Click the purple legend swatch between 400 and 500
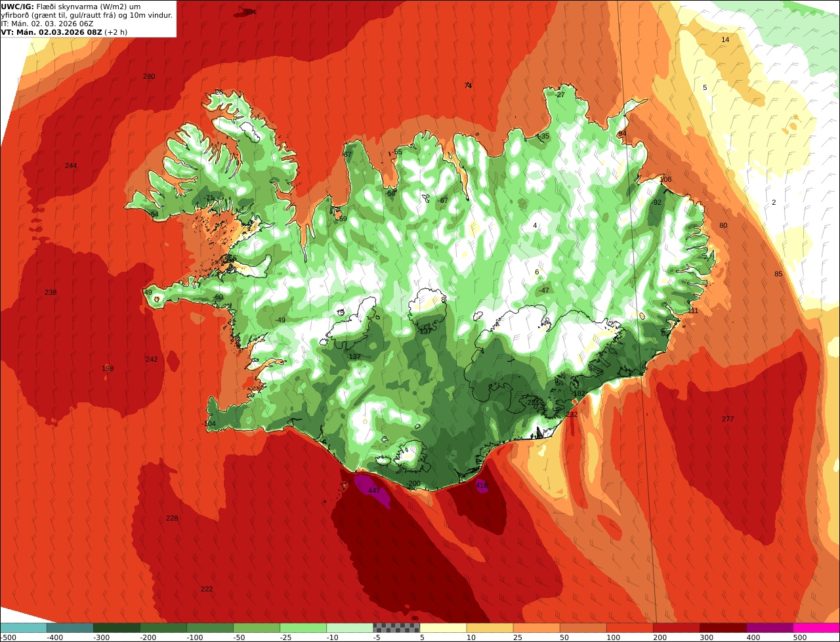Screen dimensions: 840x642 coord(770,628)
